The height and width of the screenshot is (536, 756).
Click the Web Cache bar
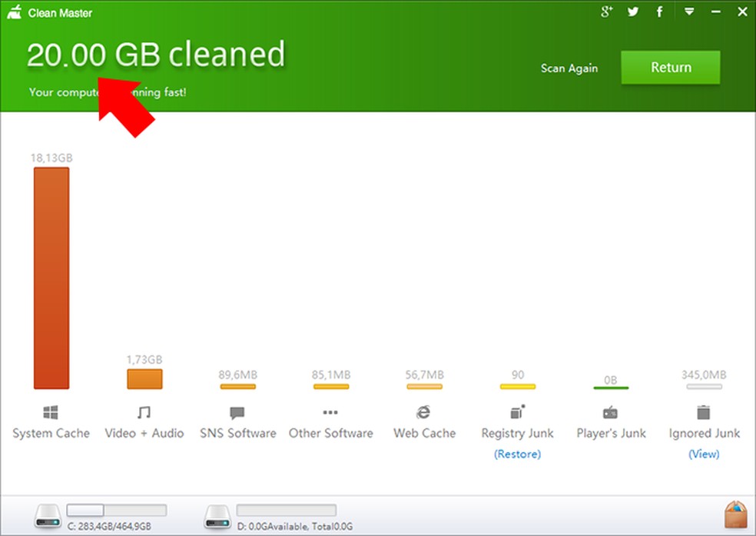click(424, 387)
